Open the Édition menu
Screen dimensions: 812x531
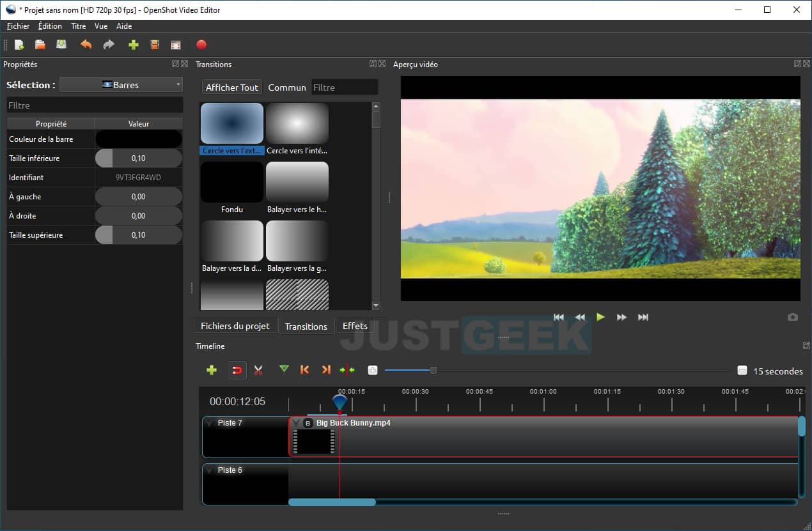click(50, 26)
